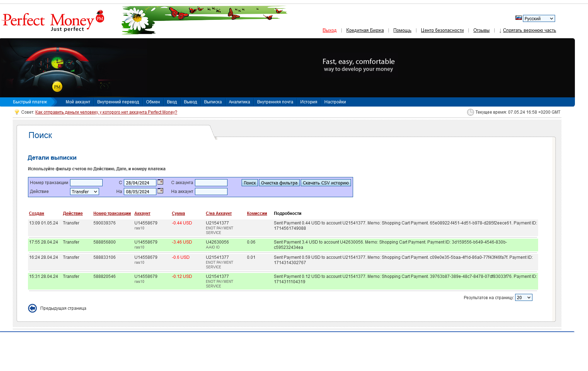Change results per page dropdown

click(523, 297)
